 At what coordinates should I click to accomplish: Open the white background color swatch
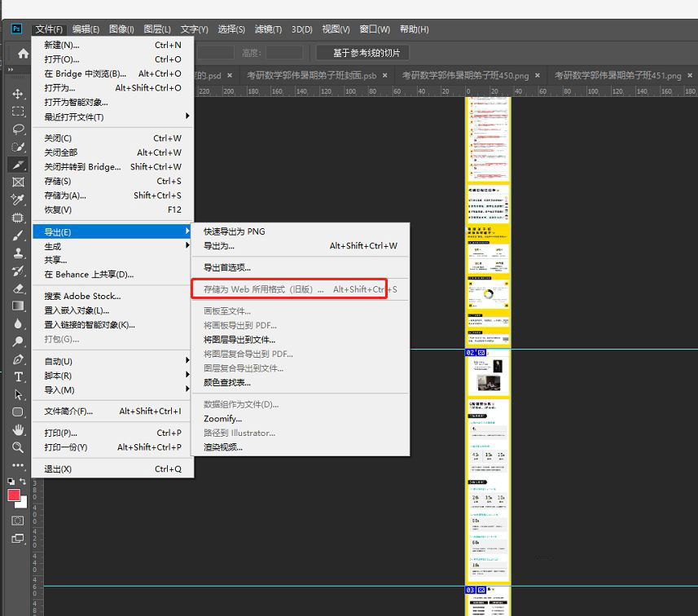click(24, 504)
